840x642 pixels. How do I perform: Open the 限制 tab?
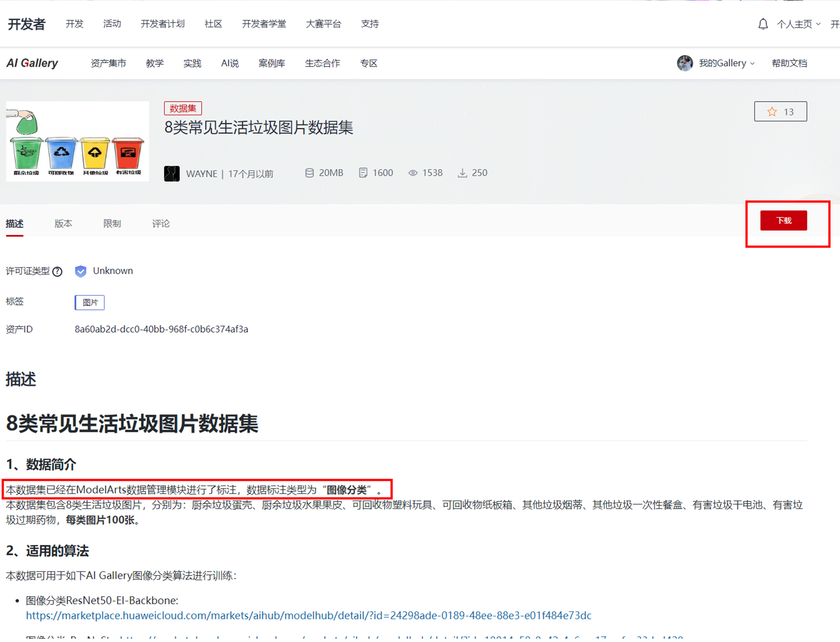(112, 223)
